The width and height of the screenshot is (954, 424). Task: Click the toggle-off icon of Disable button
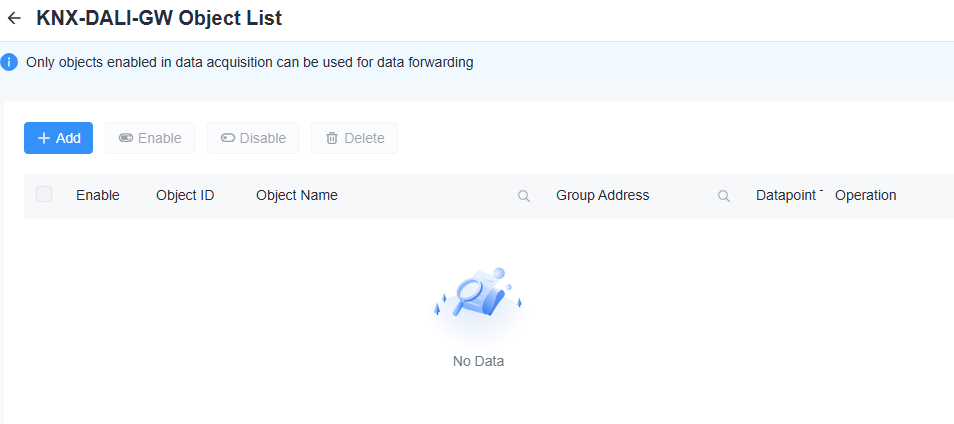point(228,138)
